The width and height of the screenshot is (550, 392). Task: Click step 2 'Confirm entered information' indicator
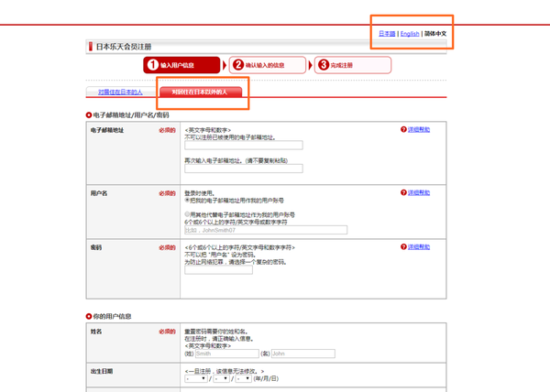(x=267, y=65)
